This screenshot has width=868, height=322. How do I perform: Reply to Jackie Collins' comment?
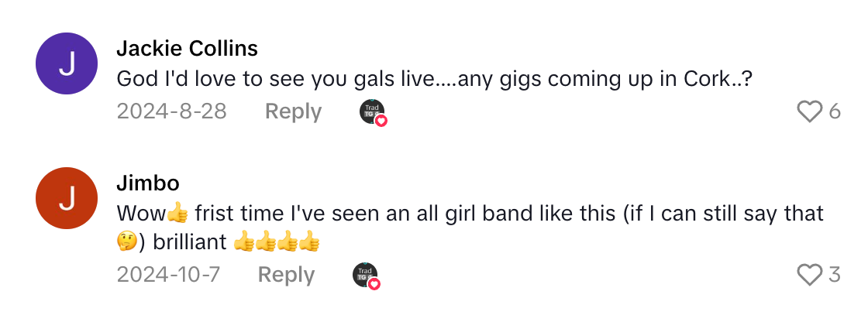click(293, 111)
